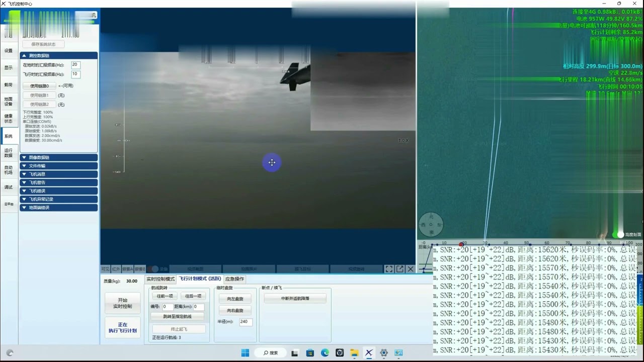The width and height of the screenshot is (644, 362).
Task: Click the 往前一项 button
Action: pos(165,296)
